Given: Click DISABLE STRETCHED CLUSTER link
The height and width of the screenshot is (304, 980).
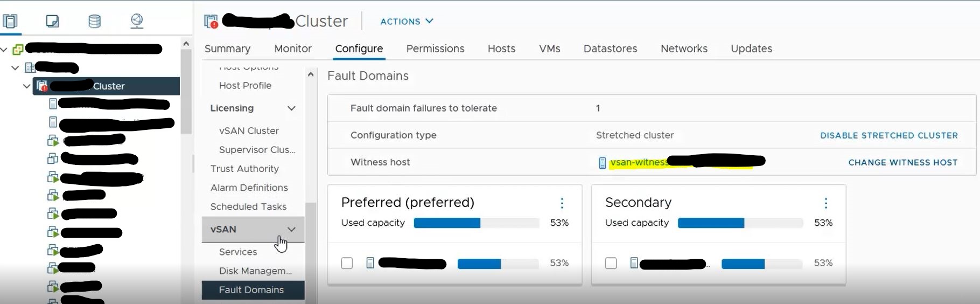Looking at the screenshot, I should (889, 135).
